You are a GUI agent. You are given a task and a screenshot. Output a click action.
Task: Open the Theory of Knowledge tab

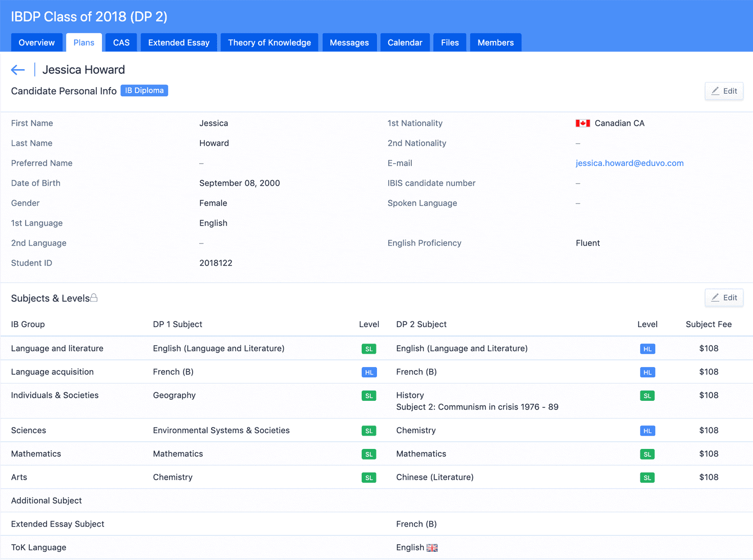click(x=269, y=42)
